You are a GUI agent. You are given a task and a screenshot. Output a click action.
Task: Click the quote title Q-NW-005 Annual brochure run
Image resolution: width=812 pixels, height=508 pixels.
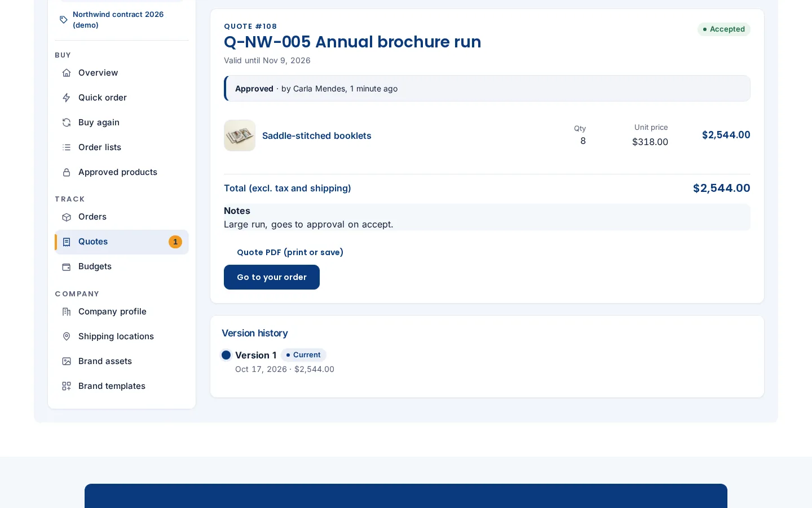point(352,42)
